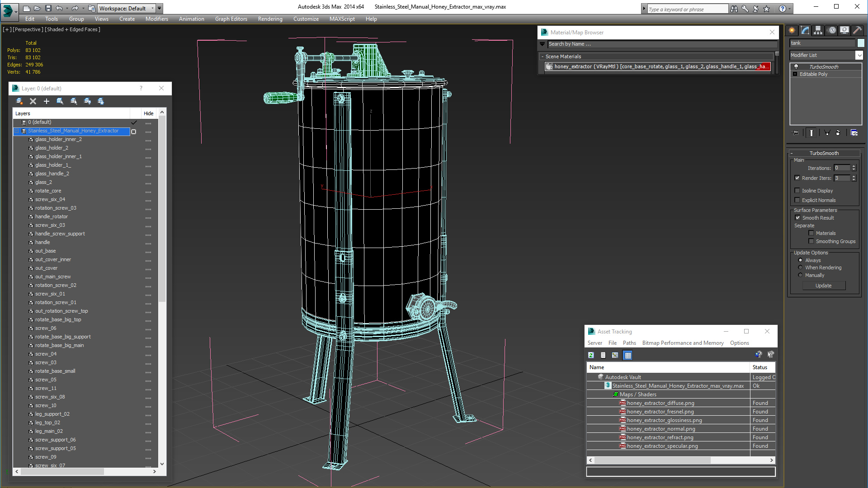The width and height of the screenshot is (868, 488).
Task: Remove modifier from the stack with trash icon
Action: (838, 133)
